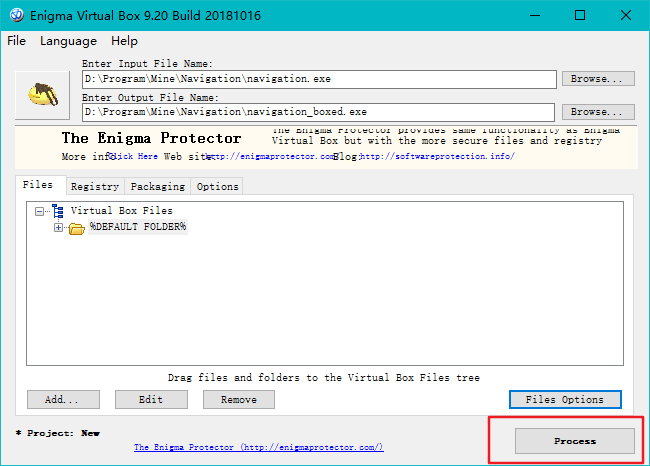Browse for the output file name
The image size is (650, 466).
tap(598, 112)
